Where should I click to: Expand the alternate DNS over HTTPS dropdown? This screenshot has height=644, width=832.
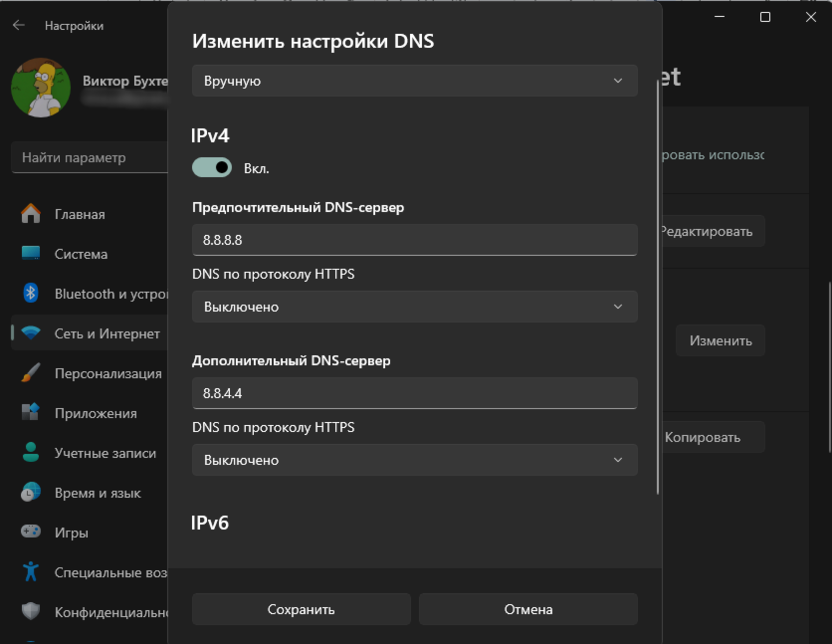point(414,460)
